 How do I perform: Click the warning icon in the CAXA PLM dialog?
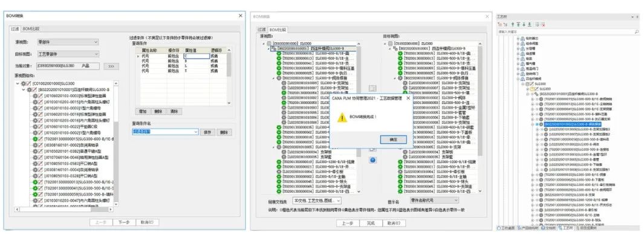[x=342, y=118]
